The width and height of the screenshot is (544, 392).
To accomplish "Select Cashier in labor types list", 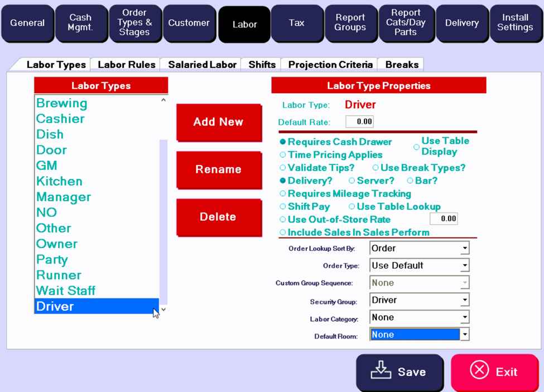I will point(97,119).
